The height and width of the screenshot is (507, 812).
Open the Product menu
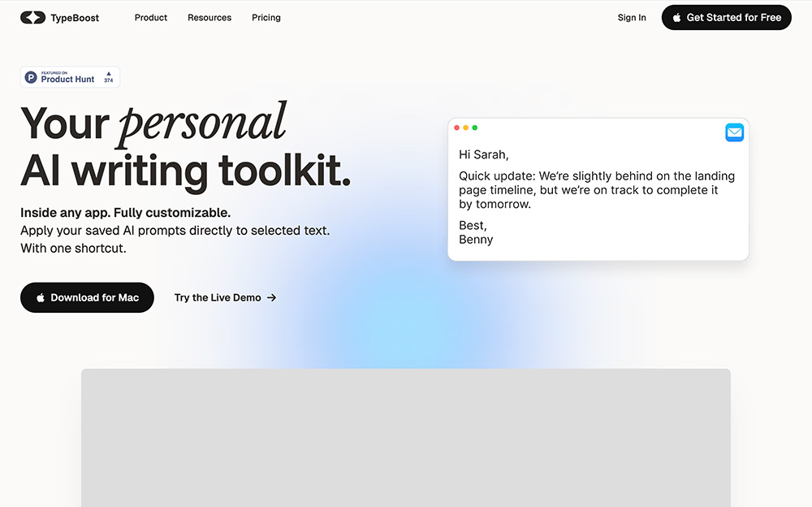tap(150, 17)
